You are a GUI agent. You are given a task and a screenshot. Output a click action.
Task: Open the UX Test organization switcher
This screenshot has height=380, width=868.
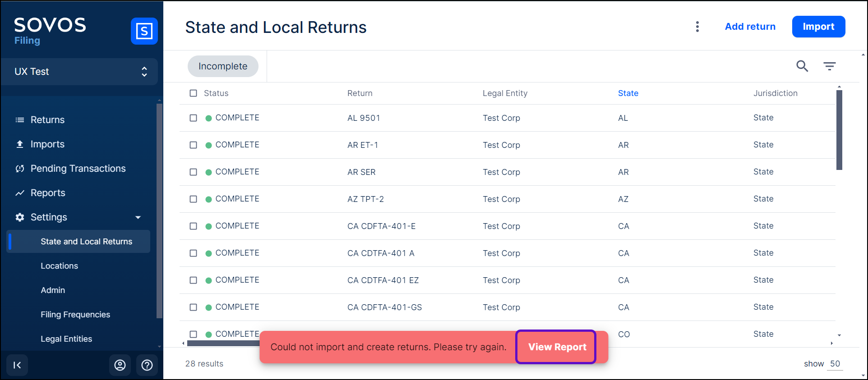click(x=79, y=72)
